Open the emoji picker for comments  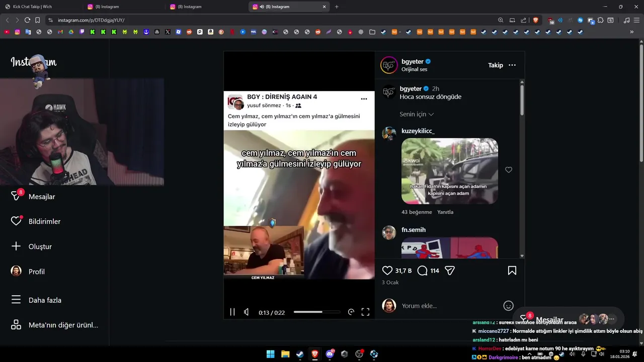(x=508, y=306)
